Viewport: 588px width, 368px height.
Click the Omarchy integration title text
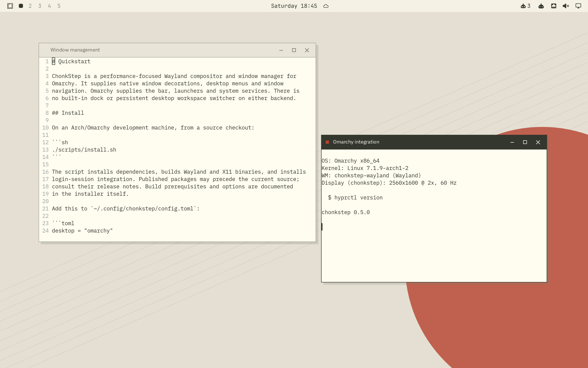tap(356, 142)
